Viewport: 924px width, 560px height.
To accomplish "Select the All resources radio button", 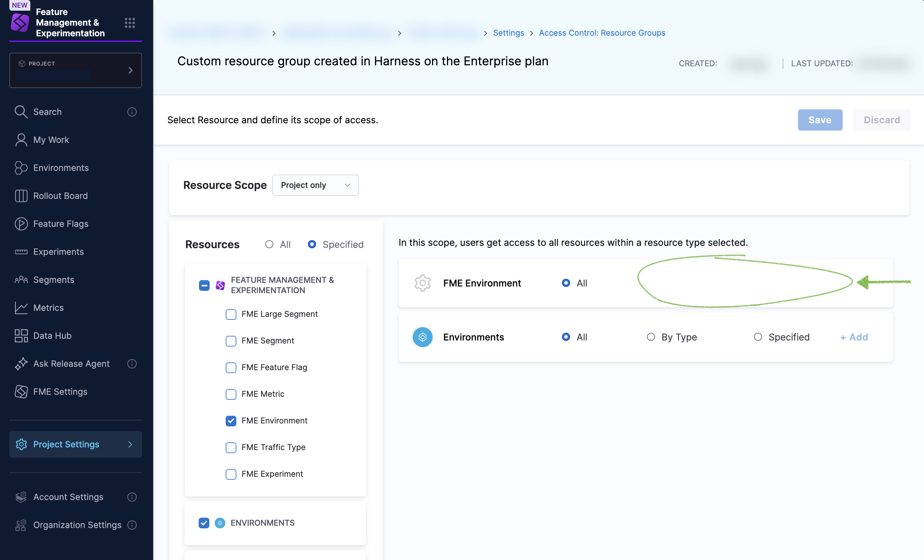I will click(x=269, y=245).
